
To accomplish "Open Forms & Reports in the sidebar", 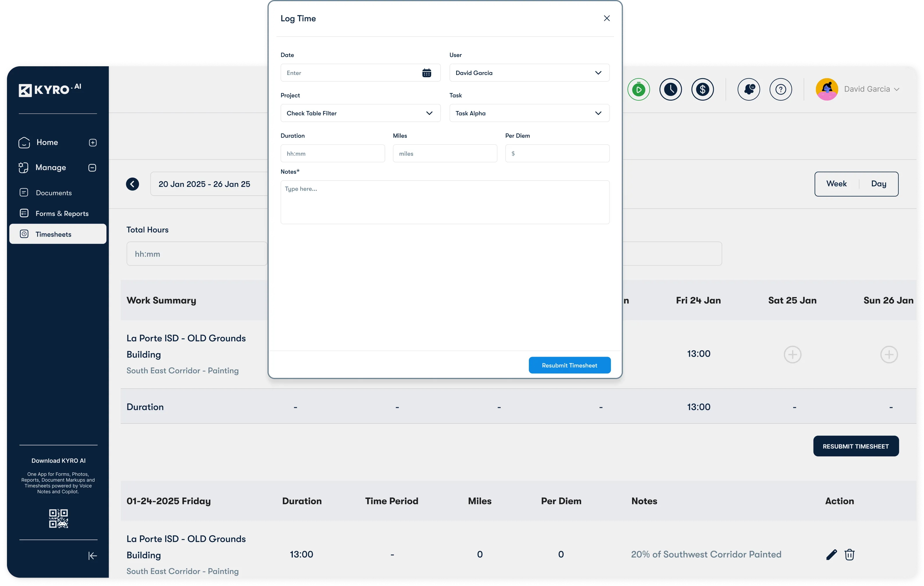I will point(62,214).
